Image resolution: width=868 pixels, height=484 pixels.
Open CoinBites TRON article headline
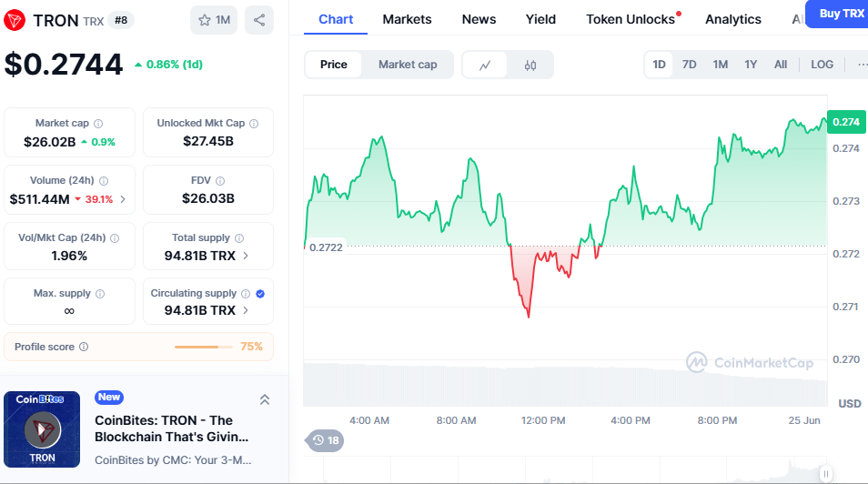(x=172, y=429)
